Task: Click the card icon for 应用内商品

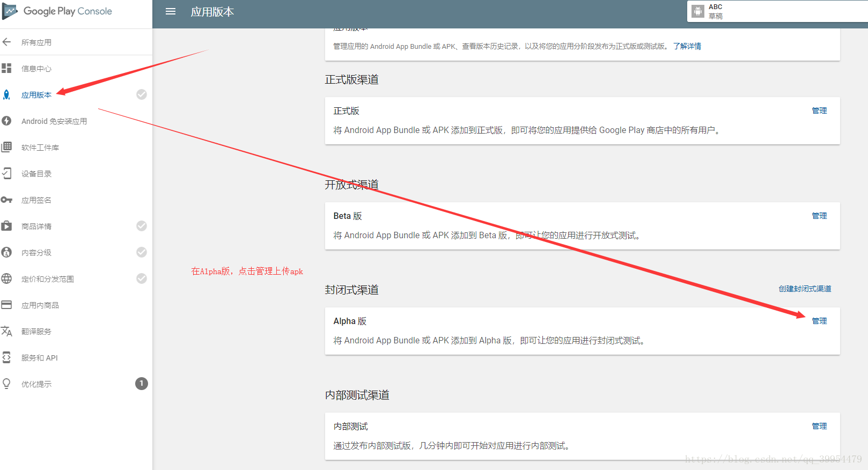Action: click(x=6, y=305)
